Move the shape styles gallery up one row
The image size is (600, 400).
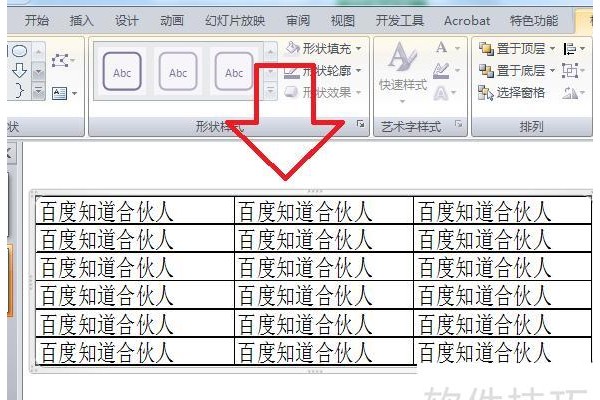pos(271,52)
